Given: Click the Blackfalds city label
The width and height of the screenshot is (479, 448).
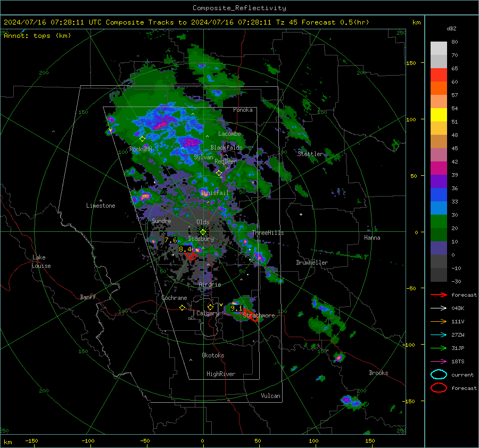Looking at the screenshot, I should click(226, 148).
